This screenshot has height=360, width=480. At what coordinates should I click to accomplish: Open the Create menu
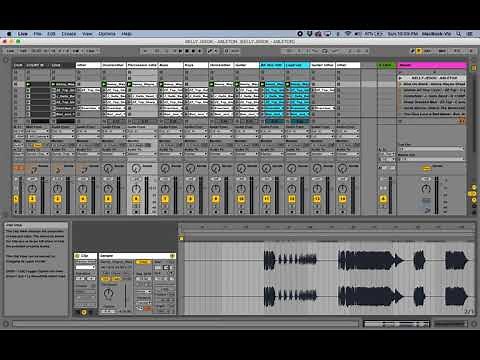click(x=69, y=34)
